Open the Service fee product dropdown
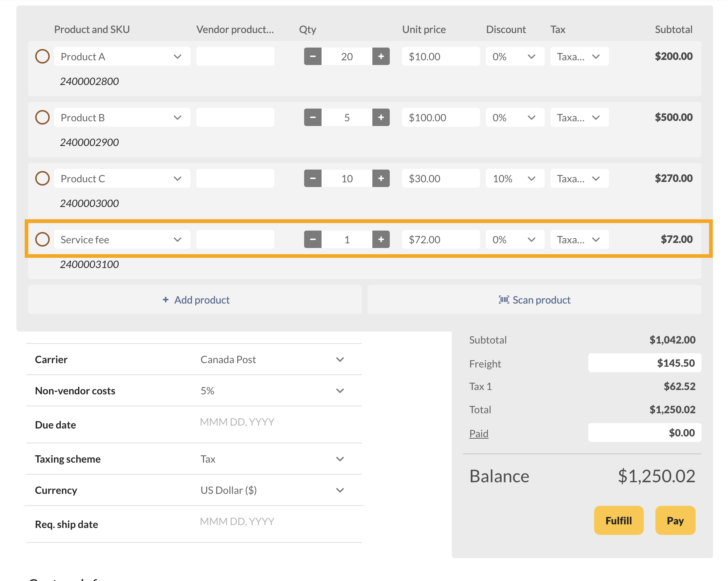This screenshot has width=728, height=581. 122,239
